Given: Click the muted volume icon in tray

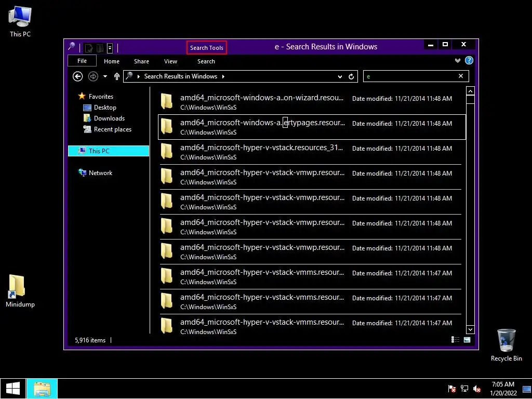Looking at the screenshot, I should click(477, 389).
